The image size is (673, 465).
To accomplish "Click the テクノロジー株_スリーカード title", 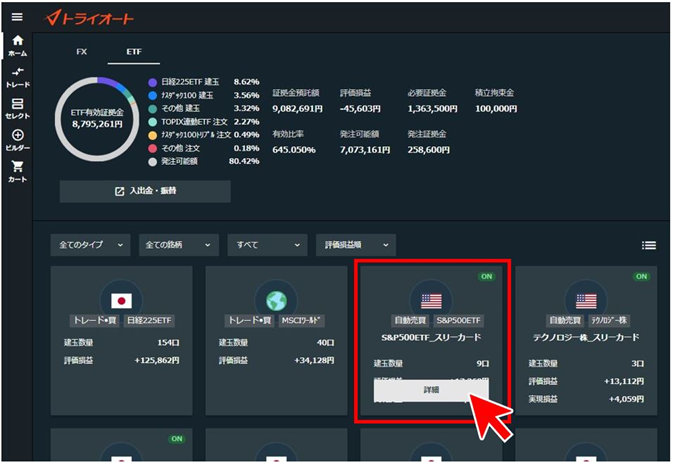I will pos(586,338).
